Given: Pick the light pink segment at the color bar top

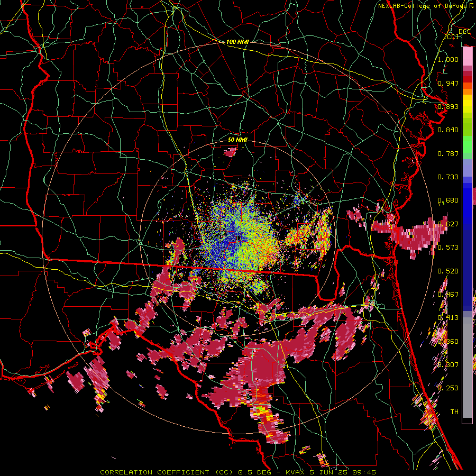Looking at the screenshot, I should 467,56.
